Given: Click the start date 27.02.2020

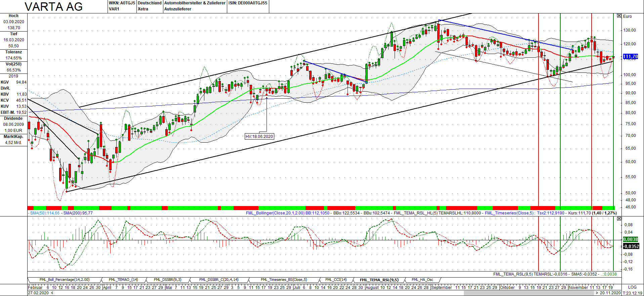Looking at the screenshot, I should pos(38,293).
